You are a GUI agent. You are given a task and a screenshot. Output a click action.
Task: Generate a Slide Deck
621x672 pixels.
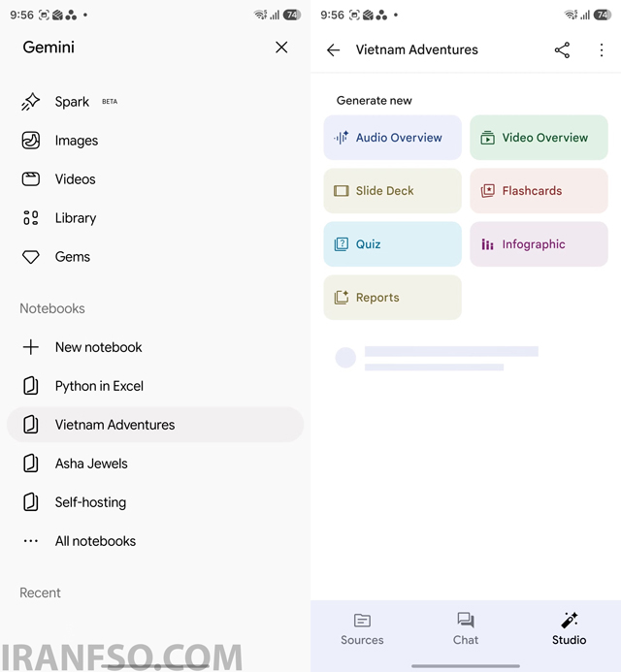[x=392, y=191]
